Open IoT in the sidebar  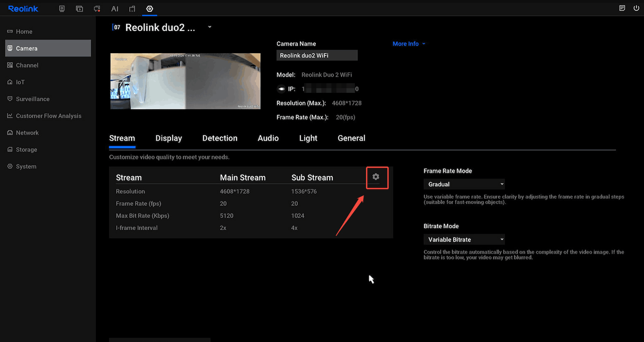coord(48,82)
